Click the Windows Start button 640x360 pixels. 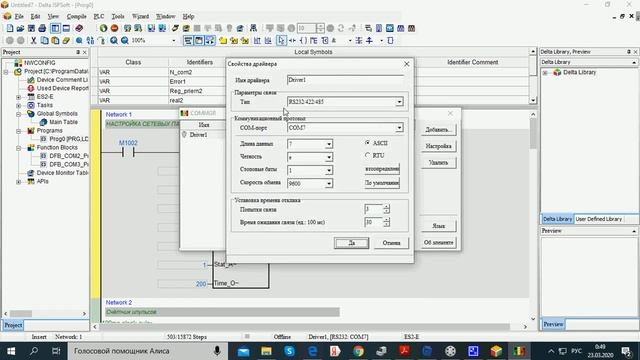tap(11, 351)
